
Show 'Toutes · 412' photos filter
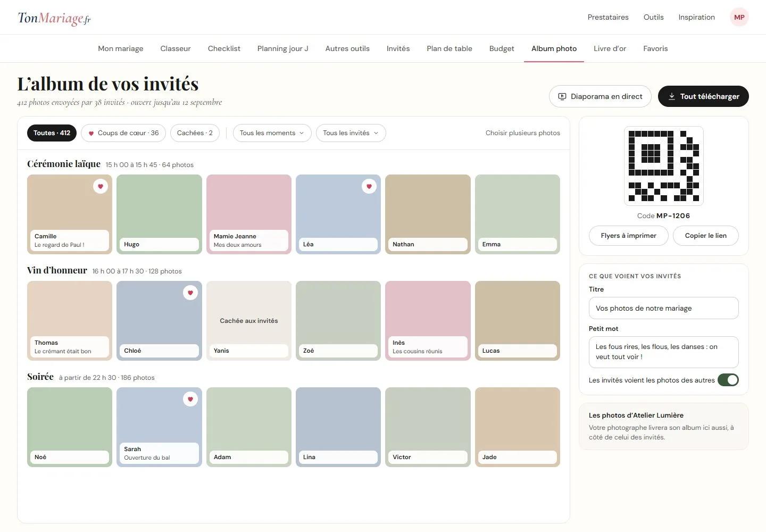click(52, 133)
